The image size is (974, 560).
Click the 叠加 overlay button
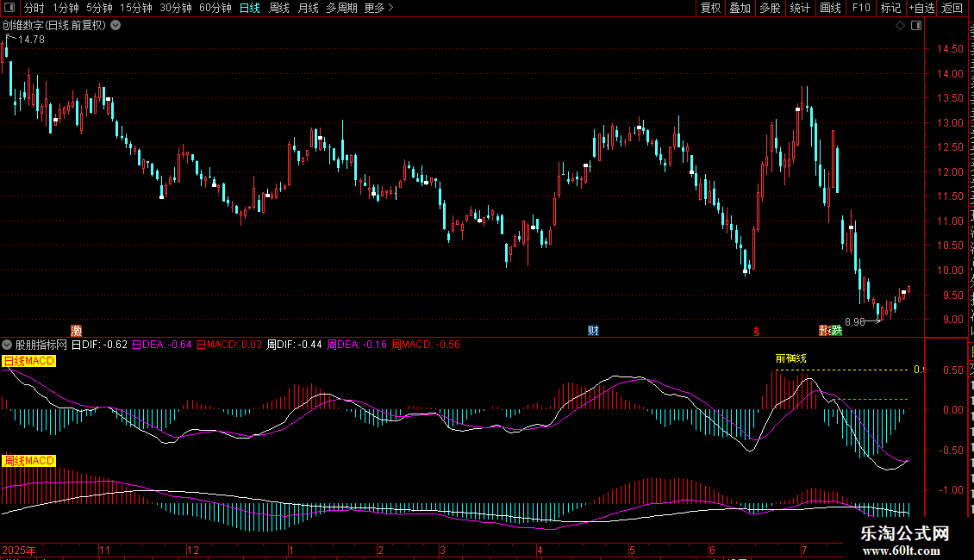[x=740, y=8]
